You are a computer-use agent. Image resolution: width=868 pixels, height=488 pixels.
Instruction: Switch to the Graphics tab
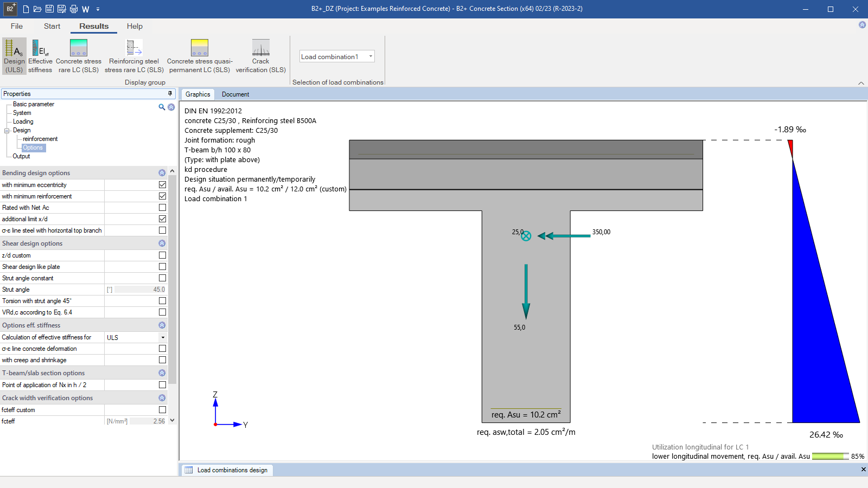[x=197, y=94]
